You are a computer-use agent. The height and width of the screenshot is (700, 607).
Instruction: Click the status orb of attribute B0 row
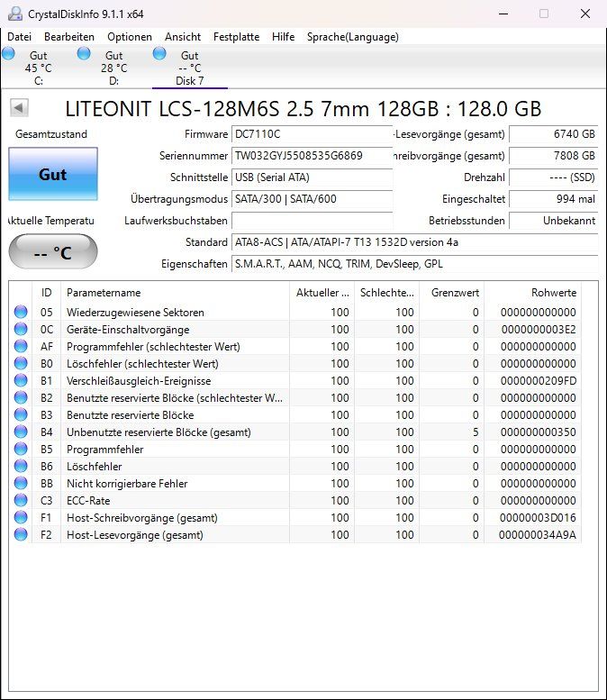(21, 363)
